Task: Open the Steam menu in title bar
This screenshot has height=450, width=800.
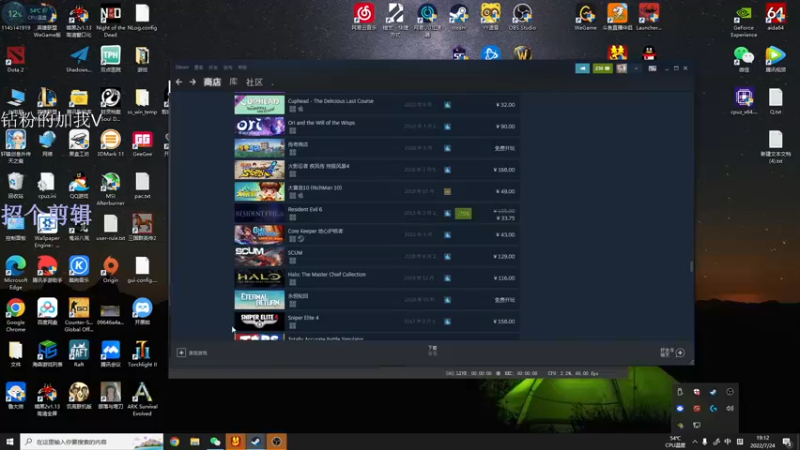Action: [x=182, y=67]
